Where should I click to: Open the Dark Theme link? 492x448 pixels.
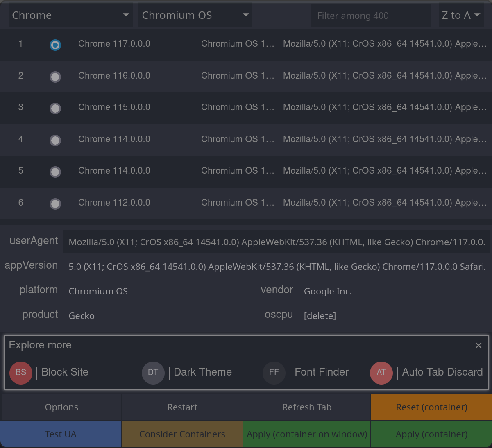click(203, 372)
